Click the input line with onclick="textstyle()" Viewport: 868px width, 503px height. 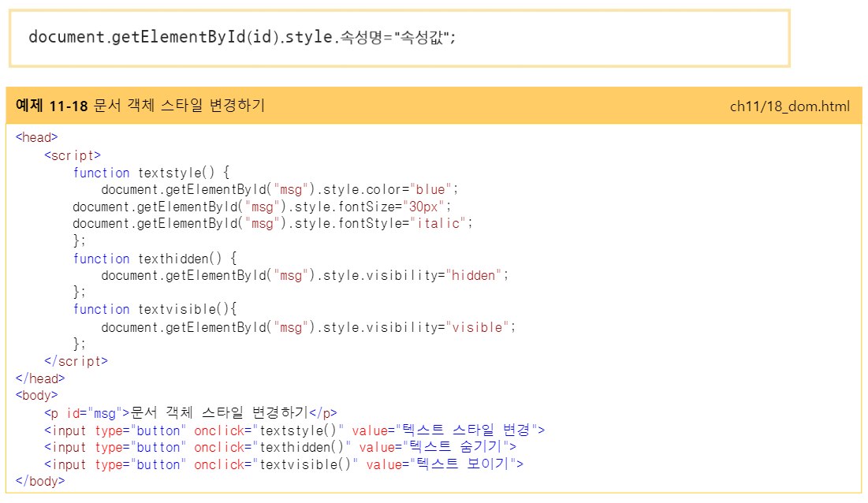[295, 430]
